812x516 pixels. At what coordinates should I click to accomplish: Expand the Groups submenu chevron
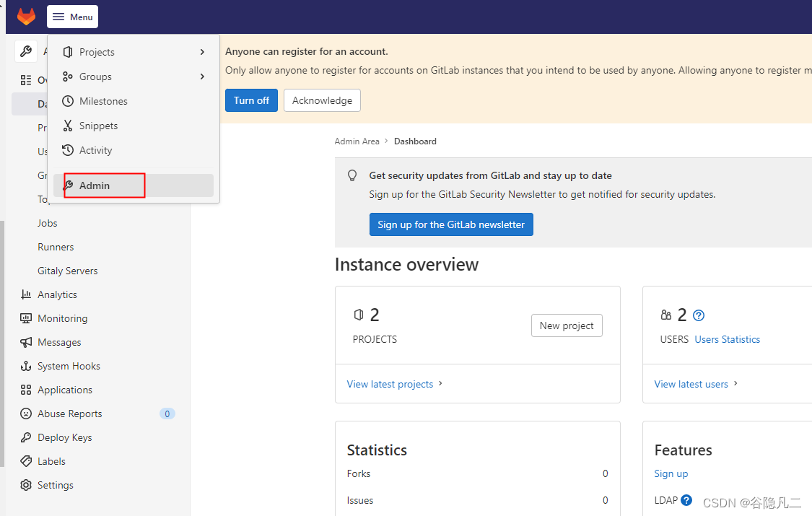tap(202, 76)
